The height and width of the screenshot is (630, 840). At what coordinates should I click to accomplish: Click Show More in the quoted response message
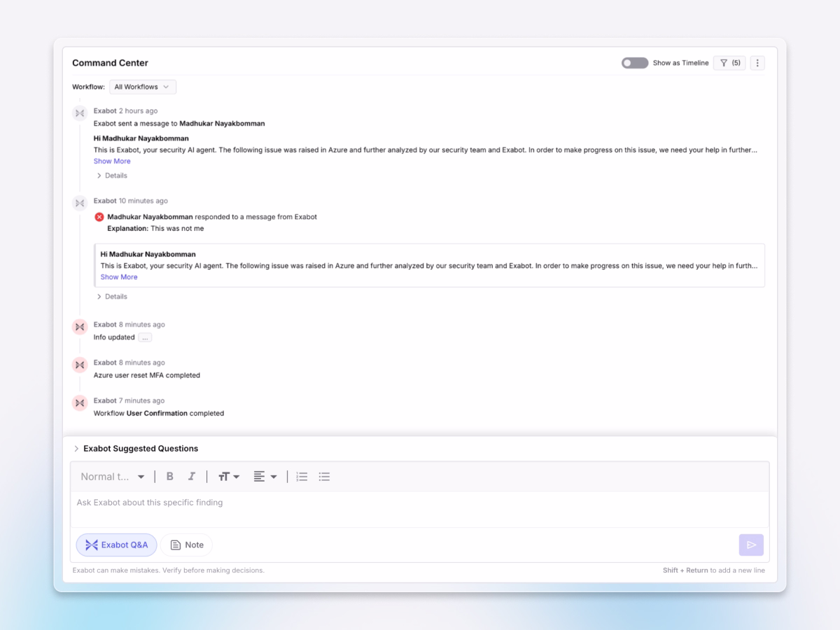coord(119,277)
